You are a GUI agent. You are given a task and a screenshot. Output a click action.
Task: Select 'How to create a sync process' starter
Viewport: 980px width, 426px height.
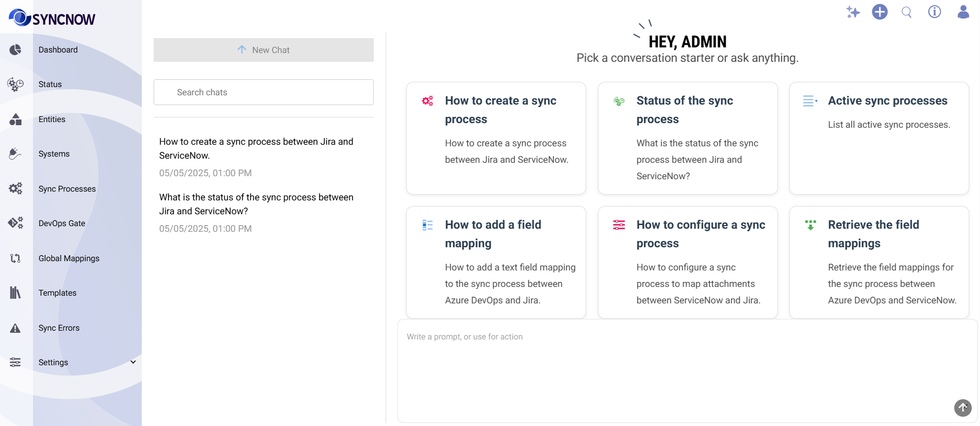(496, 138)
